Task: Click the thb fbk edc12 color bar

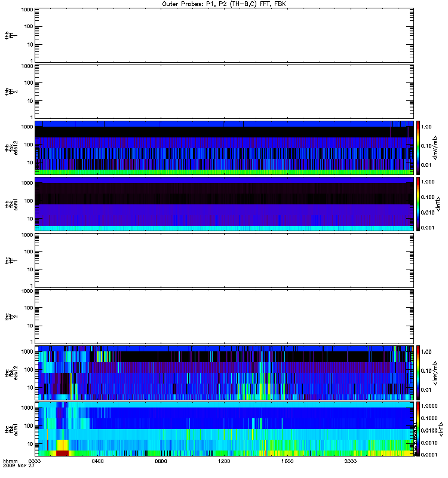Action: 418,148
